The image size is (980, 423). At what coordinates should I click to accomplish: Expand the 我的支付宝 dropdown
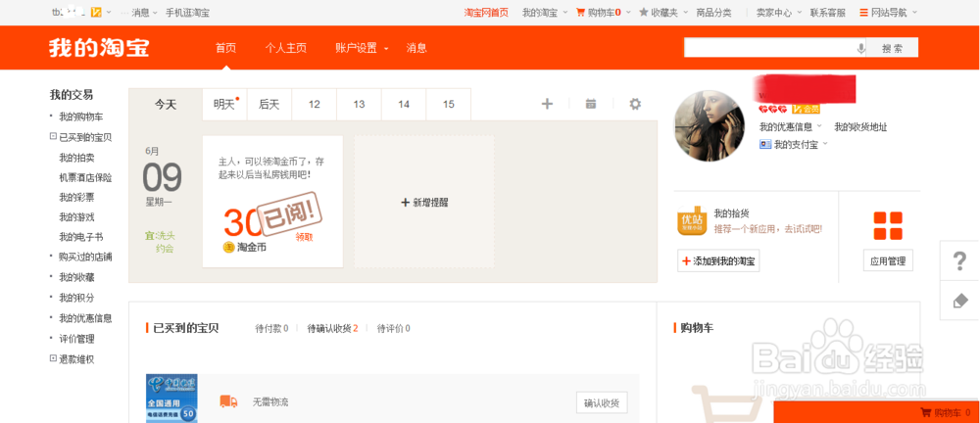(x=825, y=144)
